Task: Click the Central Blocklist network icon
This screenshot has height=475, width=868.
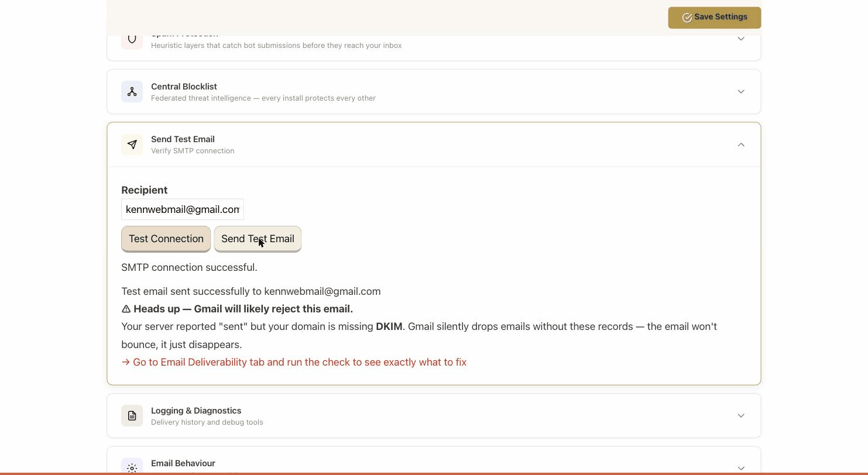Action: 132,92
